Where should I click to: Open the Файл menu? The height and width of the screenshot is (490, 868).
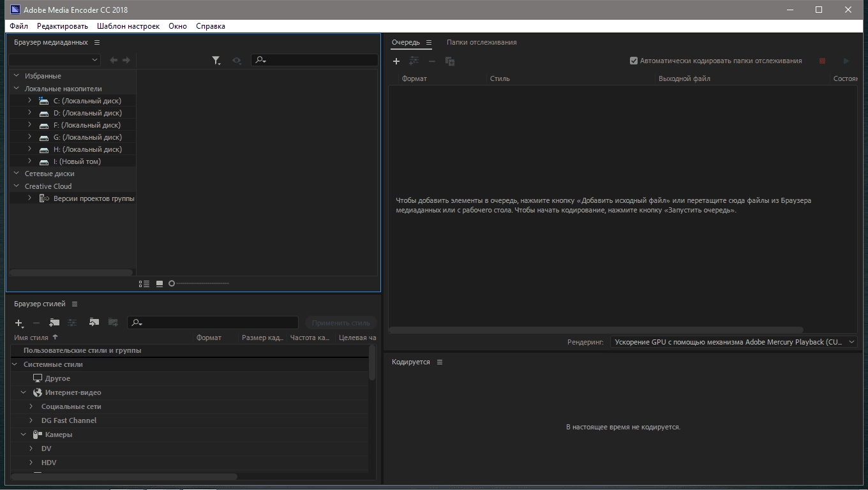pos(19,26)
